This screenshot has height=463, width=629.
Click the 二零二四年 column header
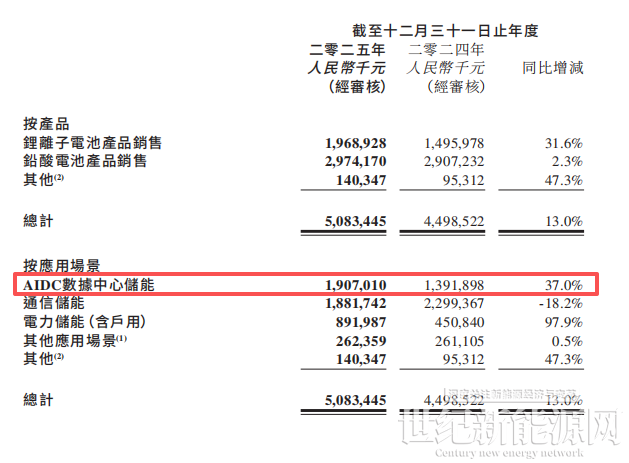(x=447, y=49)
